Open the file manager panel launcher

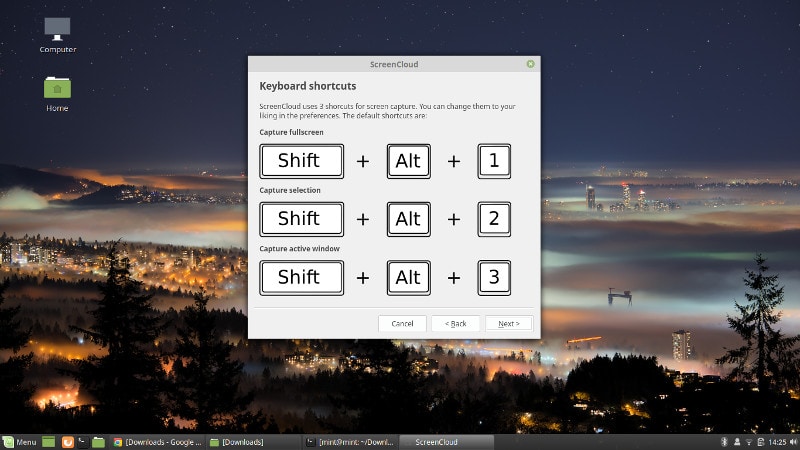[98, 441]
